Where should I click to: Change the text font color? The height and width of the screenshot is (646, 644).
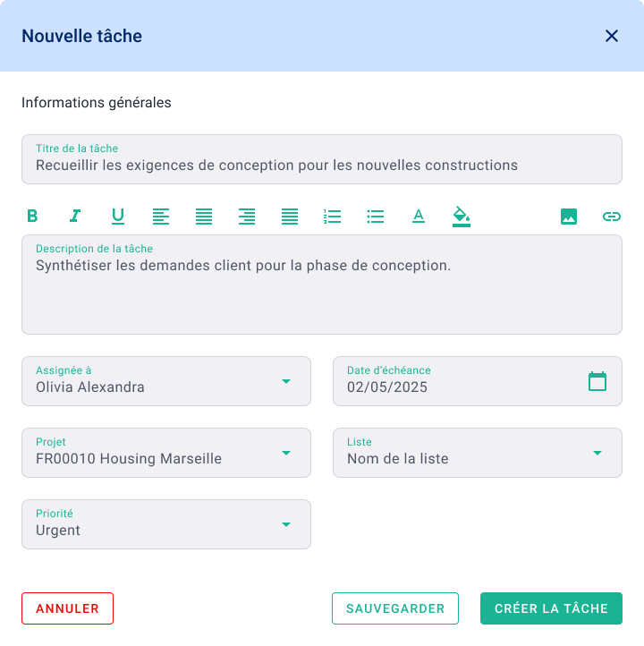[419, 216]
